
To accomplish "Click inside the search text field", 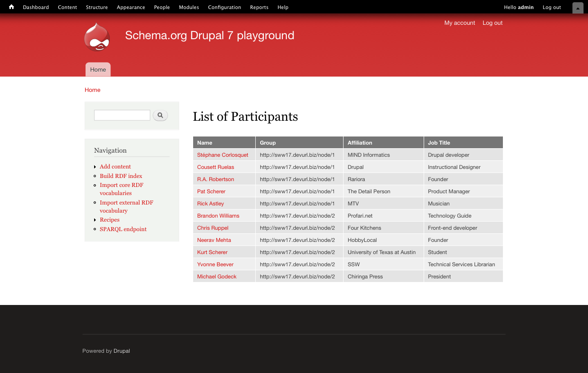I will [x=122, y=115].
